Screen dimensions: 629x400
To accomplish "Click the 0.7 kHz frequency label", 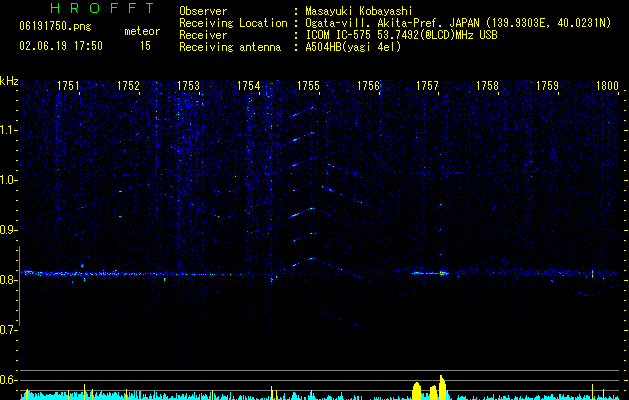I will (9, 330).
